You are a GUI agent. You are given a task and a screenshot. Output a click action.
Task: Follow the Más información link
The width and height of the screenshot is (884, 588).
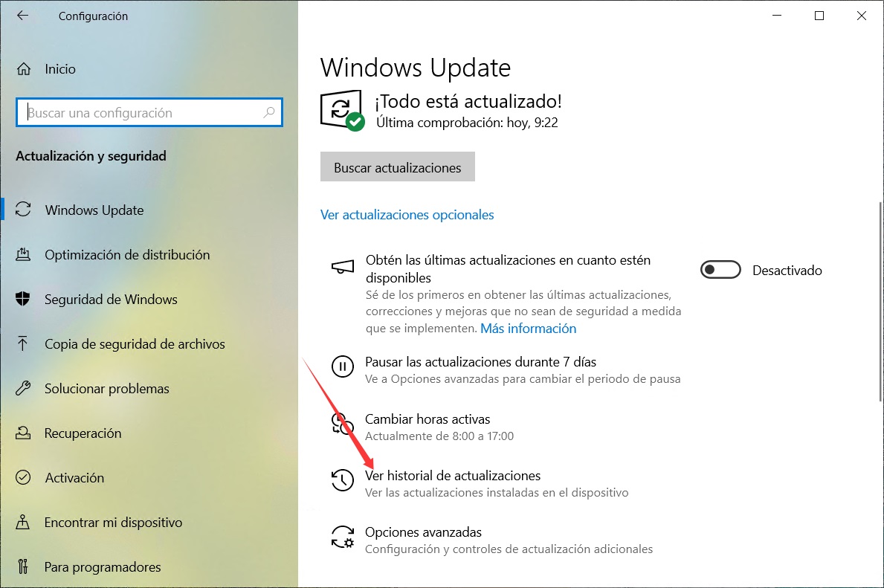coord(529,328)
